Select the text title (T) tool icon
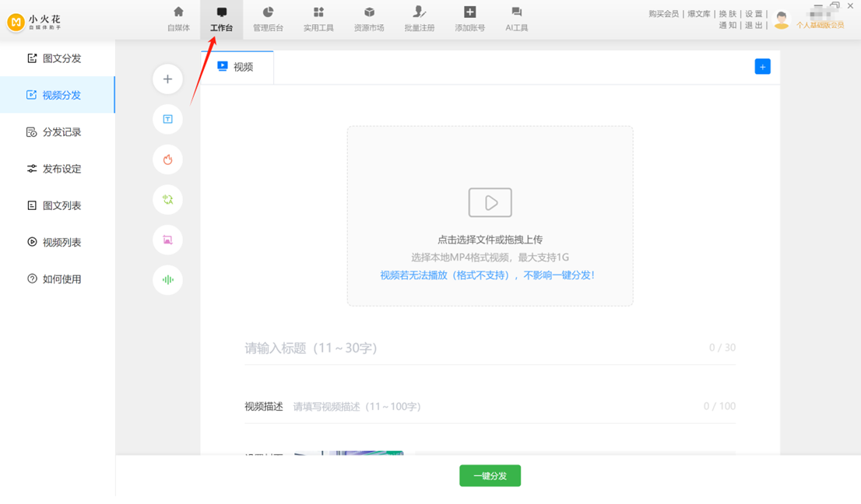Viewport: 861px width, 504px height. click(167, 119)
